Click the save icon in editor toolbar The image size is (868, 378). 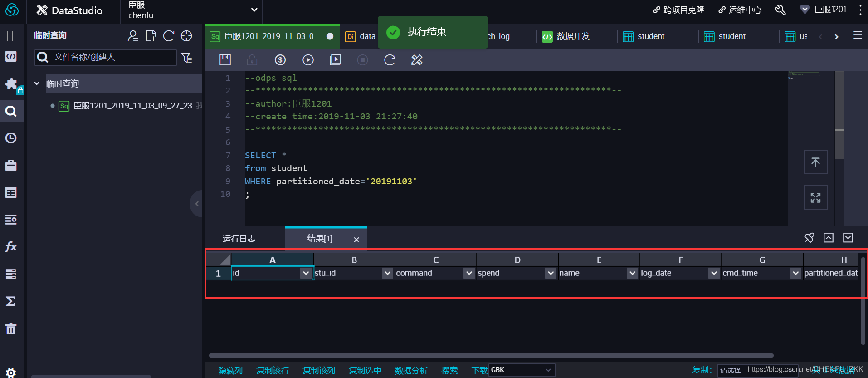pos(225,59)
